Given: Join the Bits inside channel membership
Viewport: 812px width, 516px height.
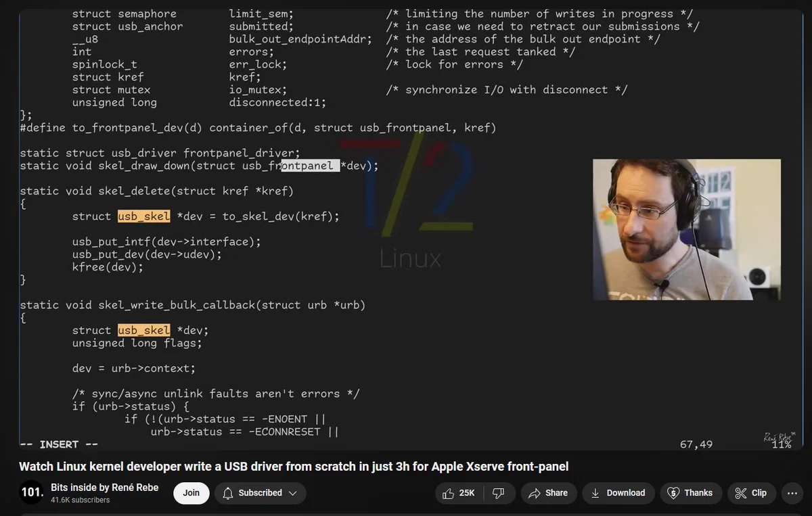Looking at the screenshot, I should pos(191,493).
